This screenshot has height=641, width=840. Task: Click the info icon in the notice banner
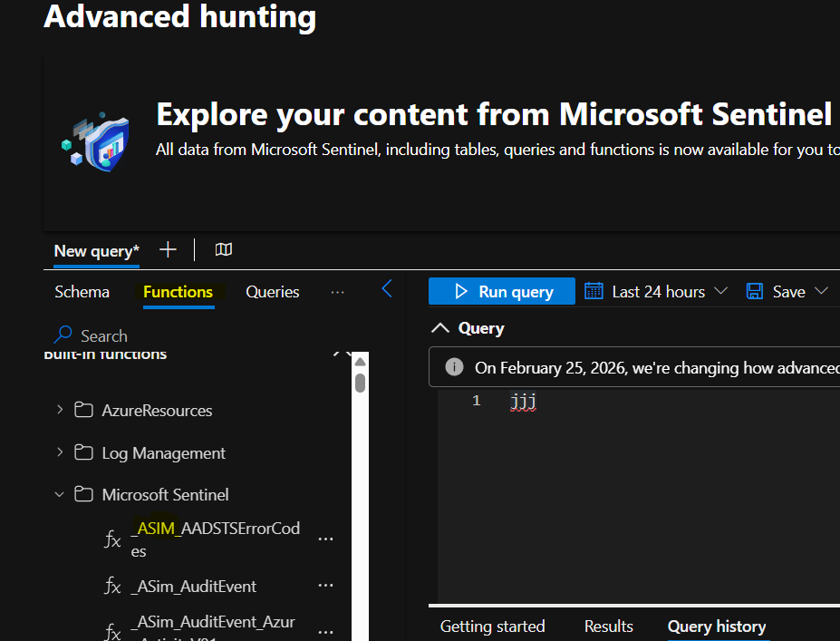point(454,367)
